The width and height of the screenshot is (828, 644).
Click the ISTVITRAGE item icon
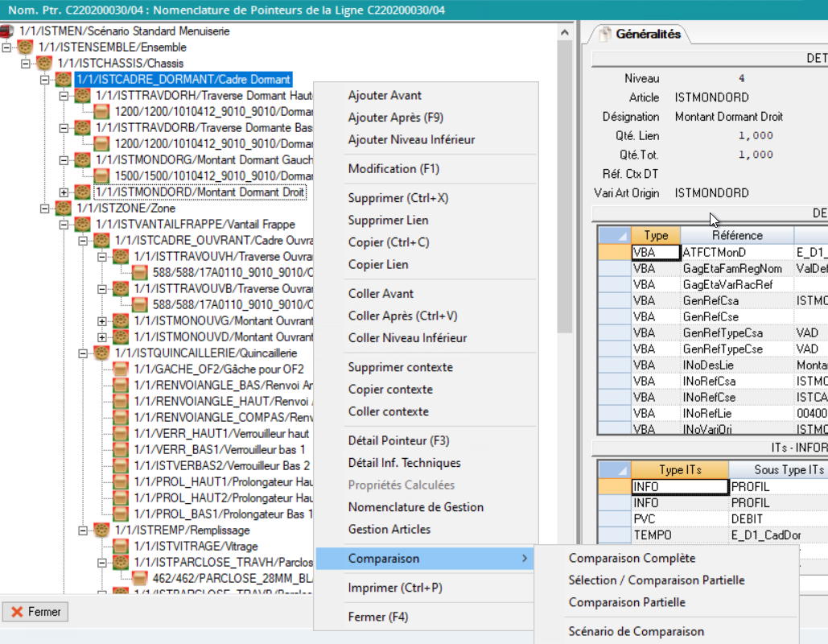pos(122,547)
